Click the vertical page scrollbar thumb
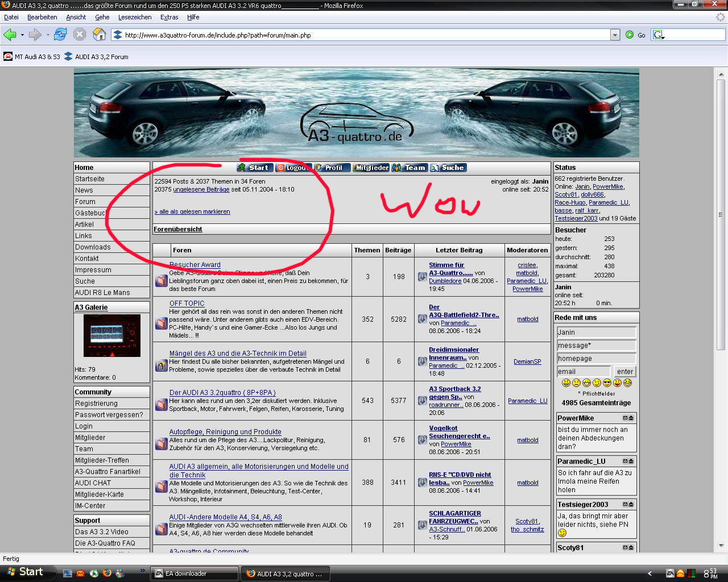This screenshot has height=582, width=728. [x=721, y=215]
